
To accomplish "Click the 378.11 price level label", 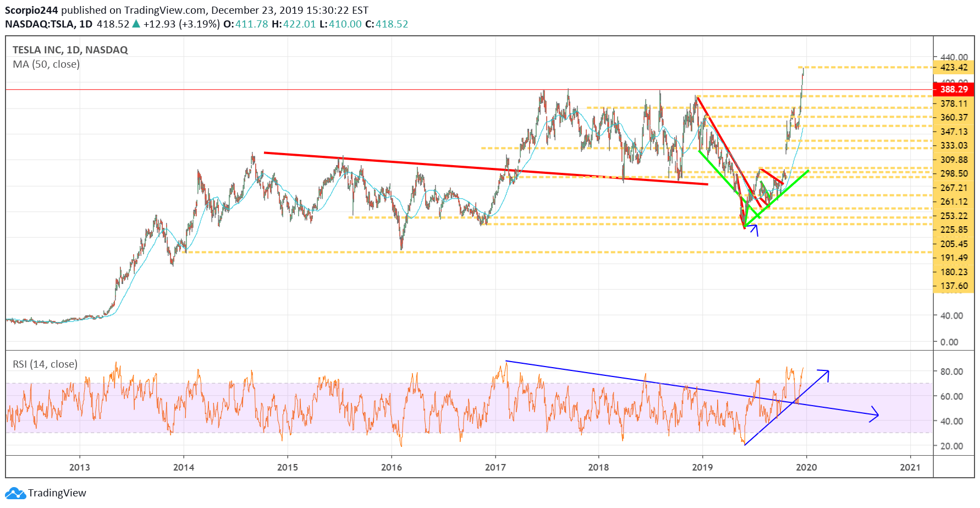I will pos(954,103).
